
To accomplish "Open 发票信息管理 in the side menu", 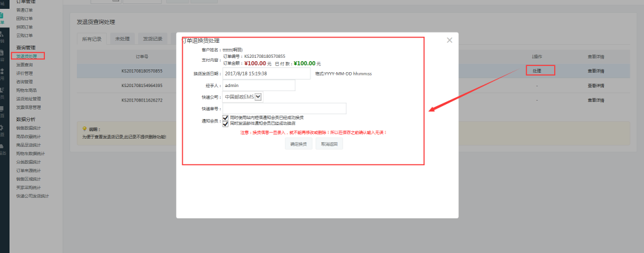I will (x=29, y=107).
